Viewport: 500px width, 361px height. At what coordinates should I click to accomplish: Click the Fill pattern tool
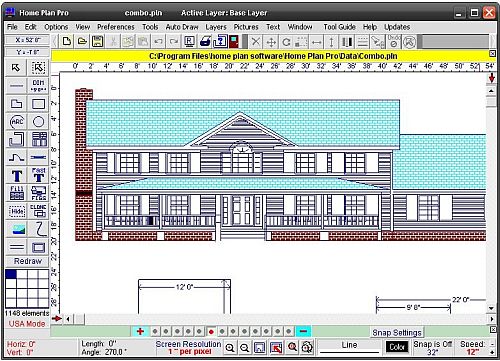point(16,193)
